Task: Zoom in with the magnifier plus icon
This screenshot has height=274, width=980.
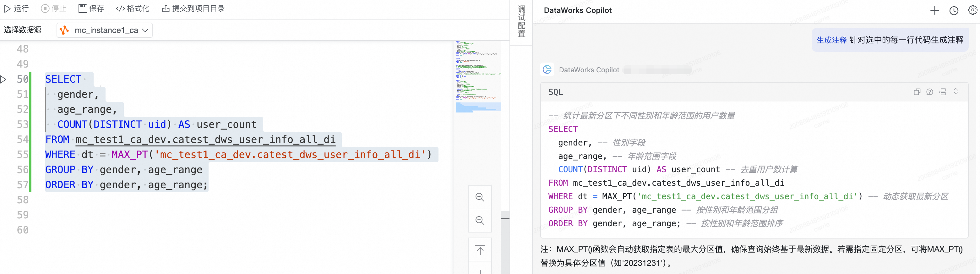Action: (480, 197)
